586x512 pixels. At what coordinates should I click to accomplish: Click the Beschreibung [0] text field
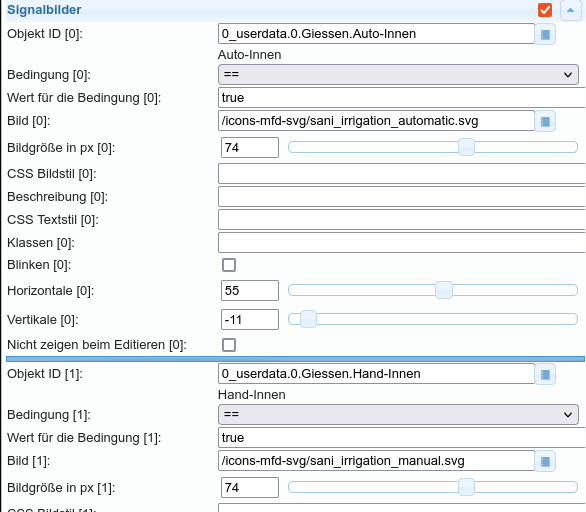point(402,197)
